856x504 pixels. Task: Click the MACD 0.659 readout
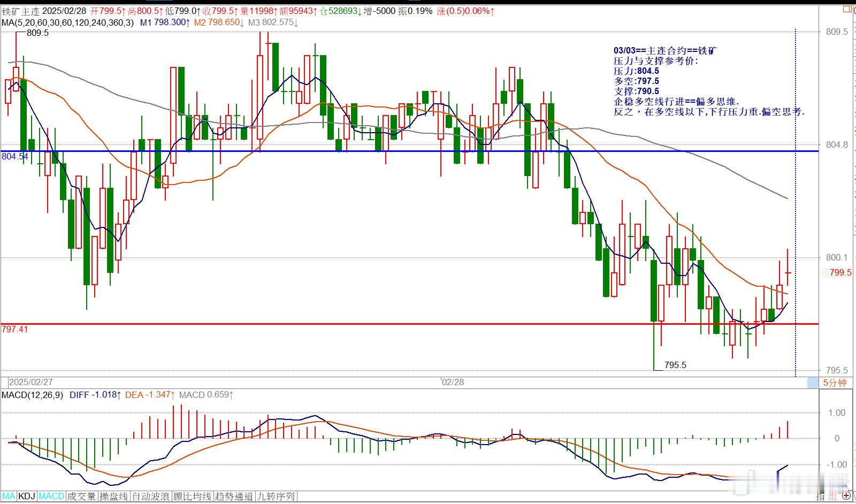click(x=207, y=395)
